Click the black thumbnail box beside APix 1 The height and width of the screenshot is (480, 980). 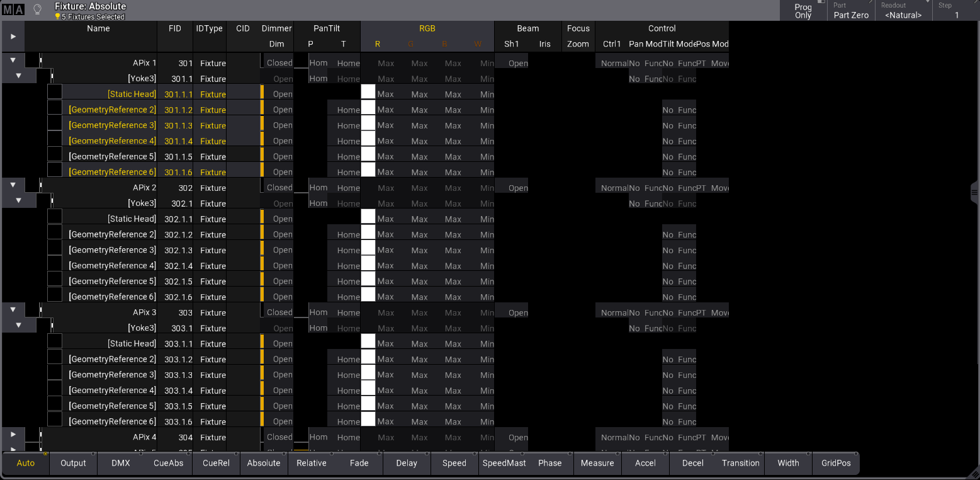point(33,61)
